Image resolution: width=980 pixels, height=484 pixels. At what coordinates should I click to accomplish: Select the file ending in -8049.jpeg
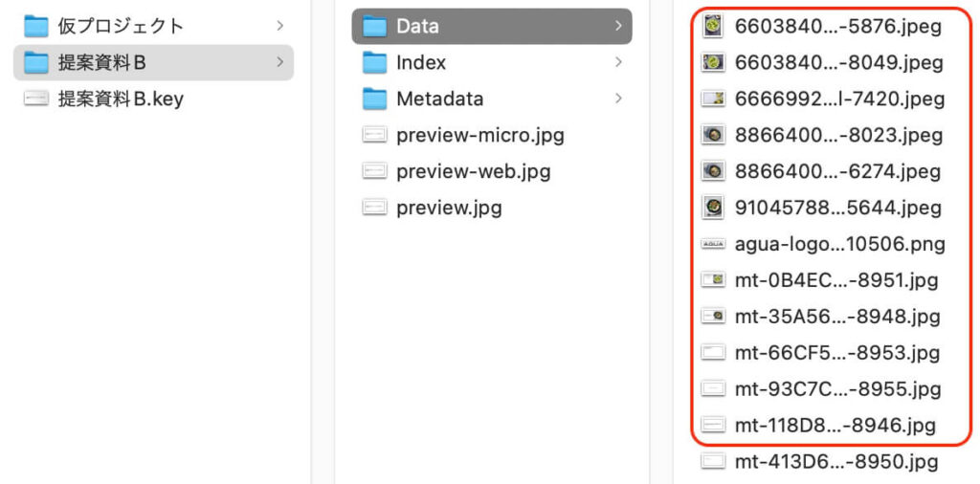[x=837, y=62]
